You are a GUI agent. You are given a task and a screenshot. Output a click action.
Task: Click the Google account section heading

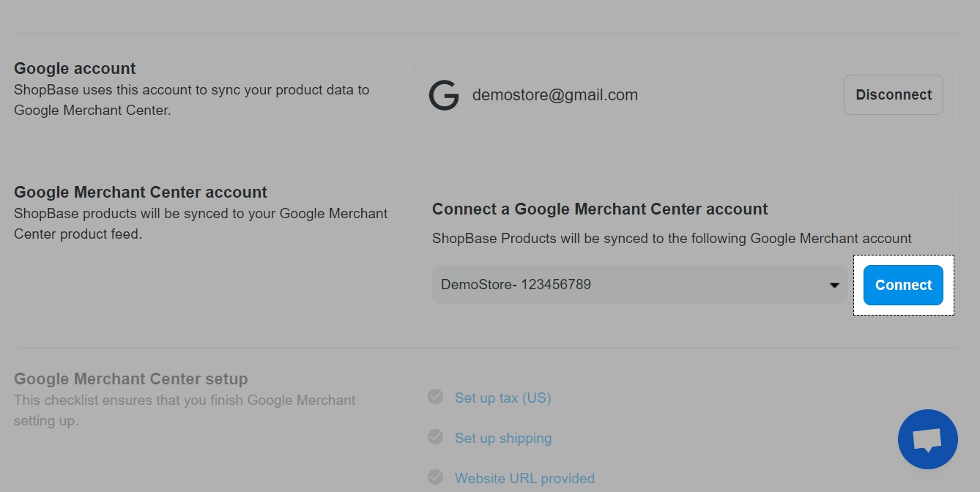(75, 68)
